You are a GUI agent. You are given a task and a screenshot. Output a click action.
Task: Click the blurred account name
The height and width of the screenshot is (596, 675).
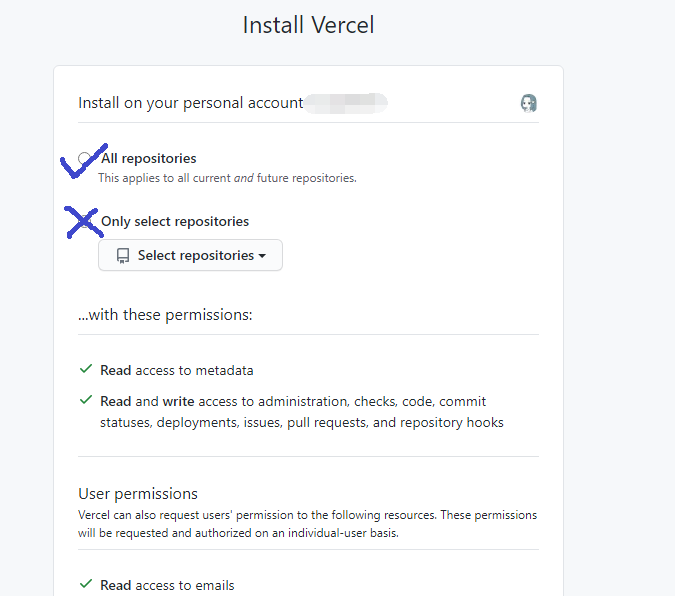(x=346, y=102)
